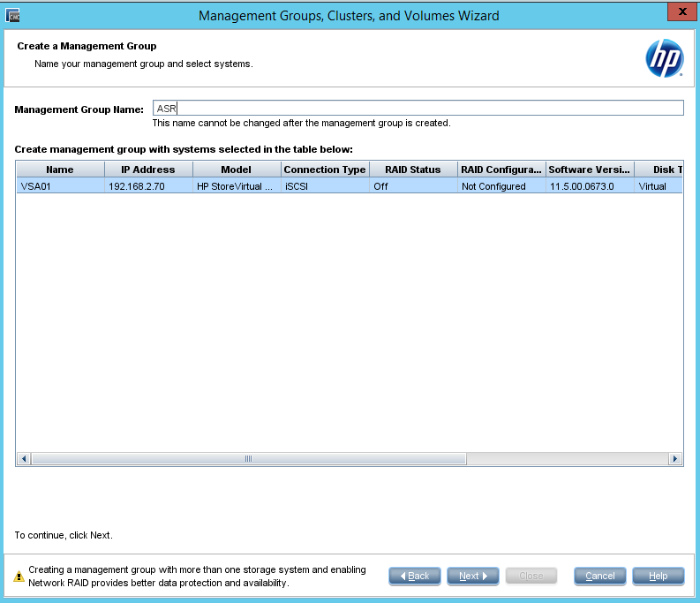Go to previous step with Back button
700x603 pixels.
(414, 576)
